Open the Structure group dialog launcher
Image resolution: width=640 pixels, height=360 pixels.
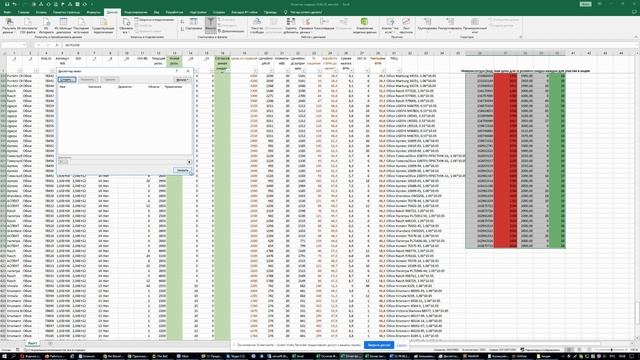[520, 37]
